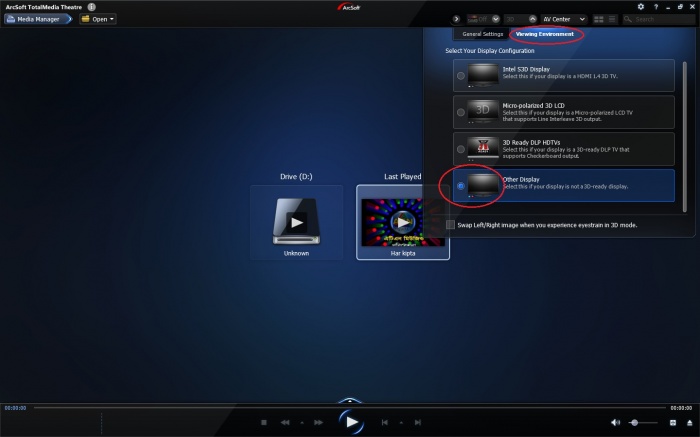Click the 'Har kipta' video label
Screen dimensions: 700x437
coord(403,253)
